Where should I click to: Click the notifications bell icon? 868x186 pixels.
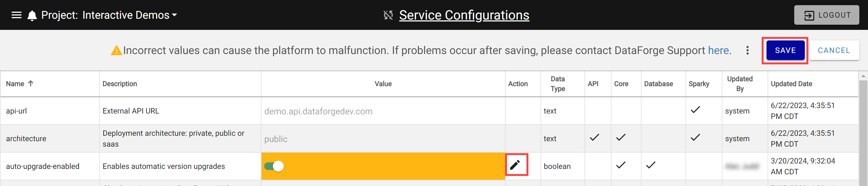pos(32,15)
